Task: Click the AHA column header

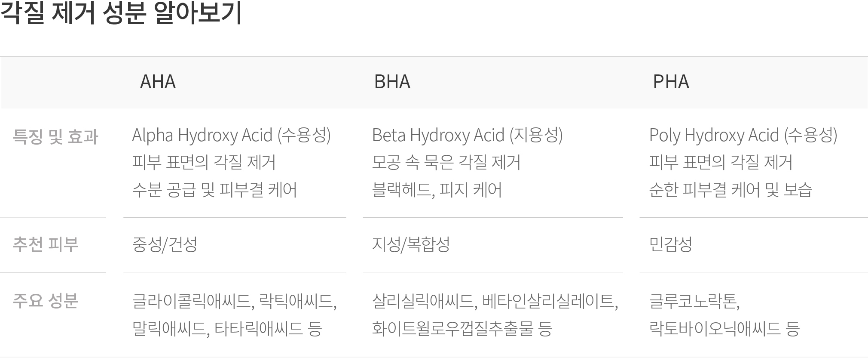Action: pos(158,82)
